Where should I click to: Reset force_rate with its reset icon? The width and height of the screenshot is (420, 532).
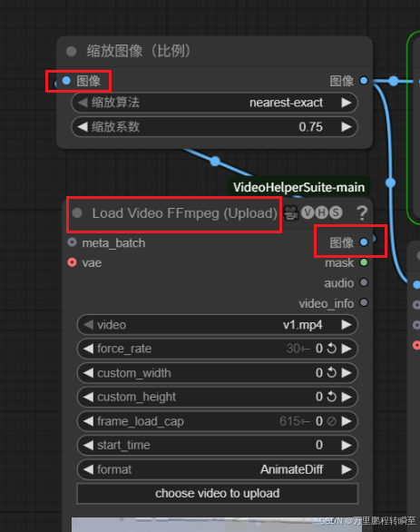[331, 349]
